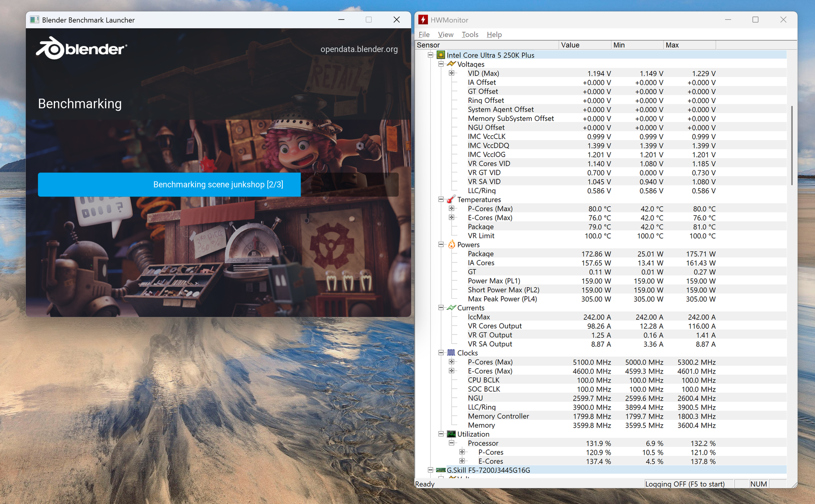The image size is (815, 504).
Task: Click the HWMonitor vertical scrollbar
Action: [x=792, y=145]
